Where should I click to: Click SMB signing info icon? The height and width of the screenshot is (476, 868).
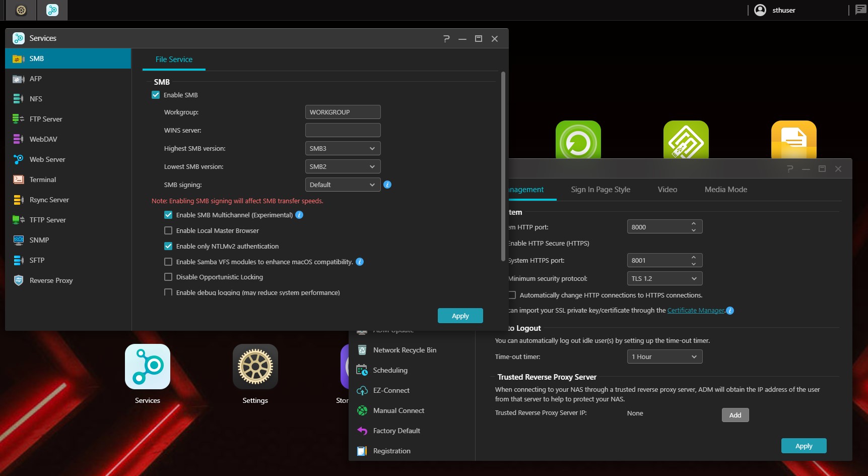tap(387, 185)
